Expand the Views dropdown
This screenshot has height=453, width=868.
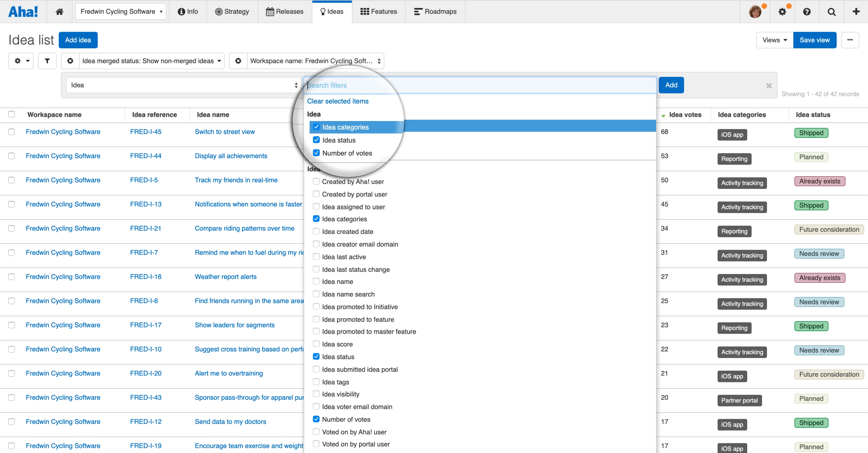point(774,40)
